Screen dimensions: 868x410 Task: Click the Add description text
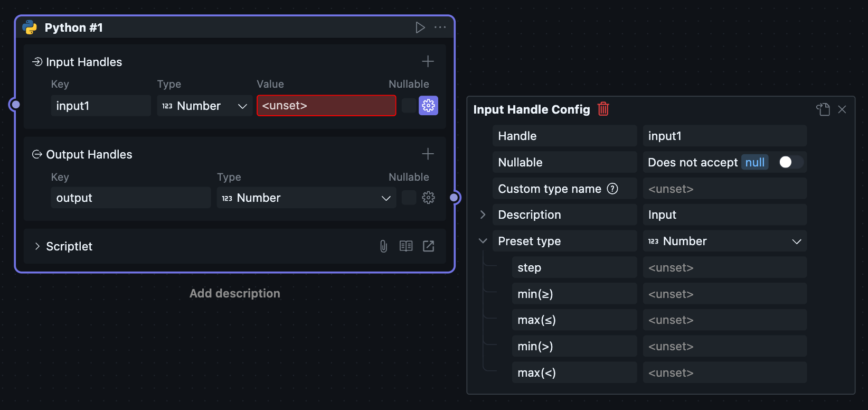pyautogui.click(x=235, y=293)
